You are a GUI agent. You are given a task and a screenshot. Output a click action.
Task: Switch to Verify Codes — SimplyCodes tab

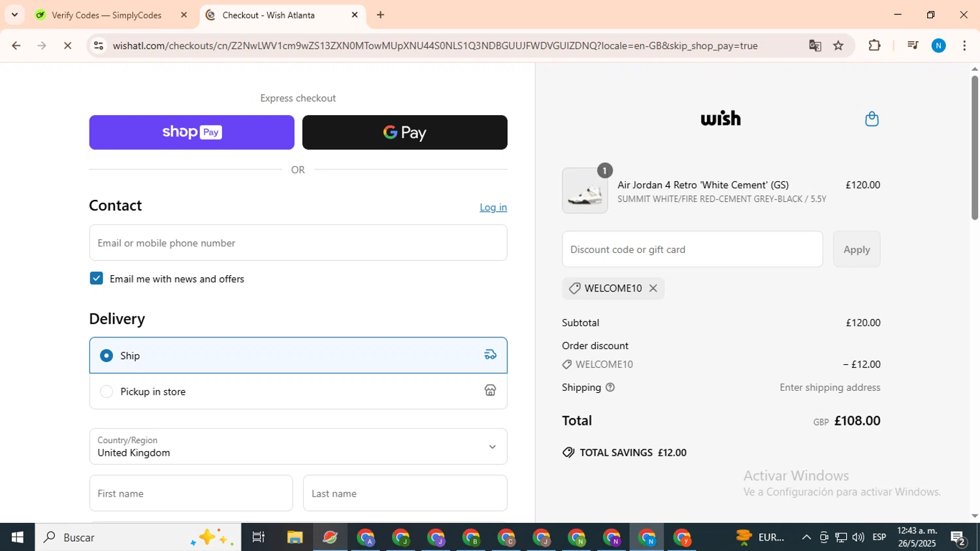(x=106, y=15)
